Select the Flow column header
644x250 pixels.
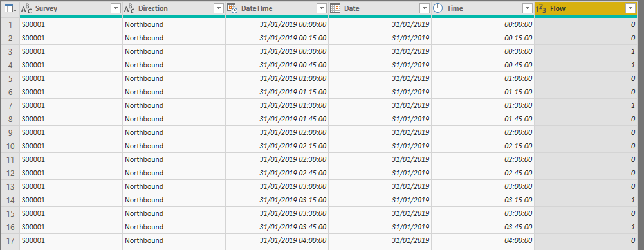(x=585, y=8)
